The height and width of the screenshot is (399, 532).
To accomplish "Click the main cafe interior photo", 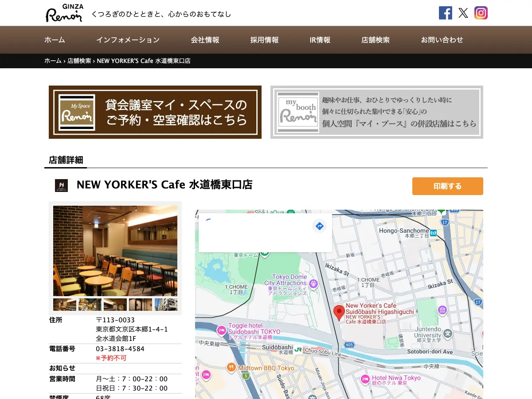I will coord(115,251).
